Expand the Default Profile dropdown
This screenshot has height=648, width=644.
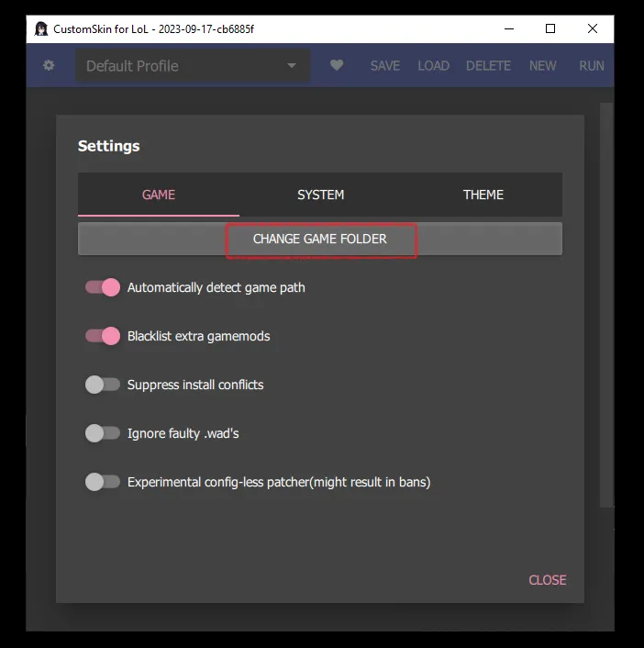pyautogui.click(x=193, y=65)
